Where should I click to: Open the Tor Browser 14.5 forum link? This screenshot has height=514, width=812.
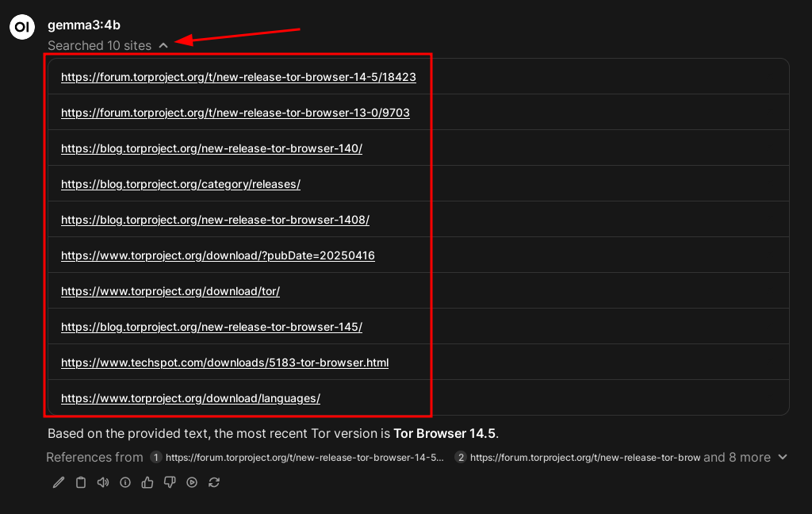point(238,77)
